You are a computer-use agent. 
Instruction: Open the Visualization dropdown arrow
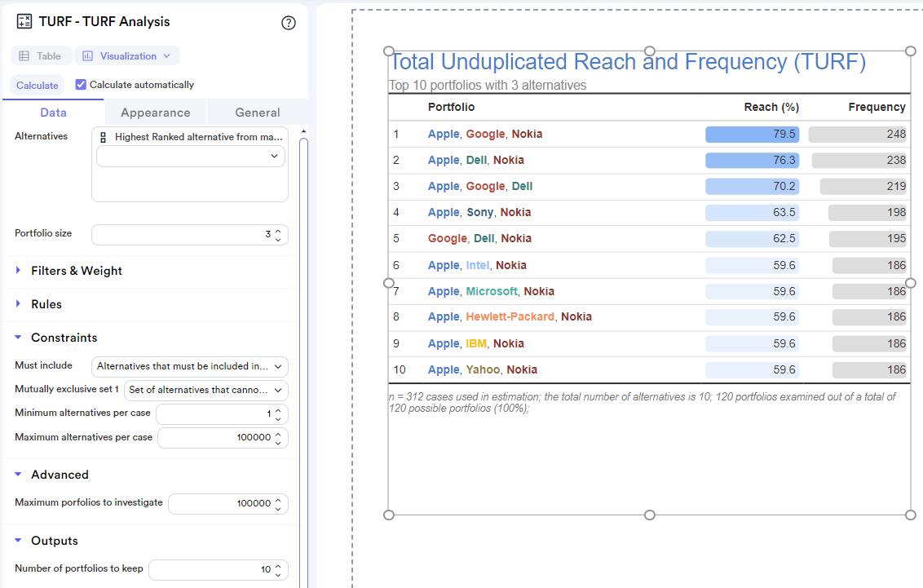point(166,56)
